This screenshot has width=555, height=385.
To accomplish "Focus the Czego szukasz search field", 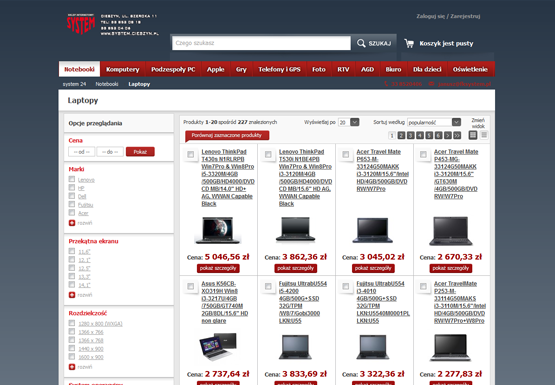I will (261, 43).
